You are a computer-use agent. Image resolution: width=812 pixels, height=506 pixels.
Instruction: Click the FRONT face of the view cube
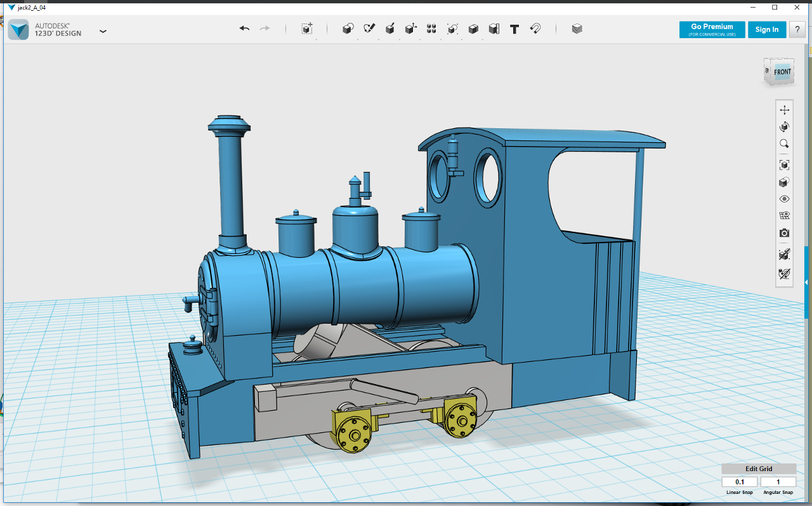782,72
